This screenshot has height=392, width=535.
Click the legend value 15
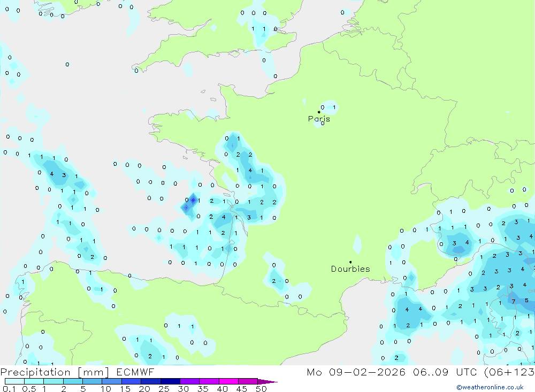tap(125, 389)
